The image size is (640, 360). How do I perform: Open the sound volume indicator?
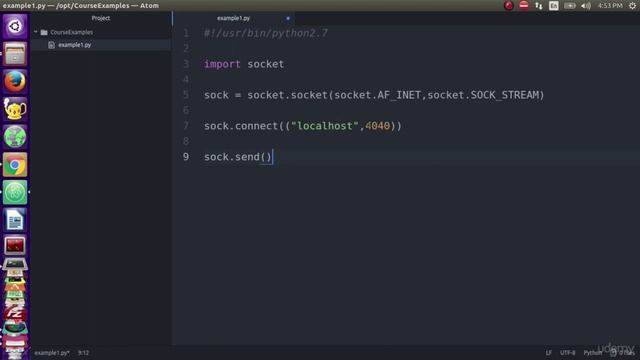(586, 6)
